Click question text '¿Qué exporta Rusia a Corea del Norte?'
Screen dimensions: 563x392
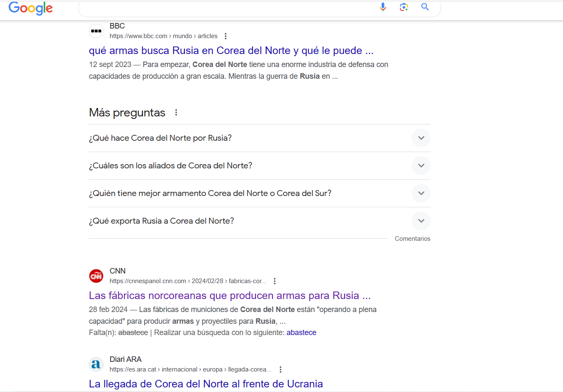[x=161, y=221]
